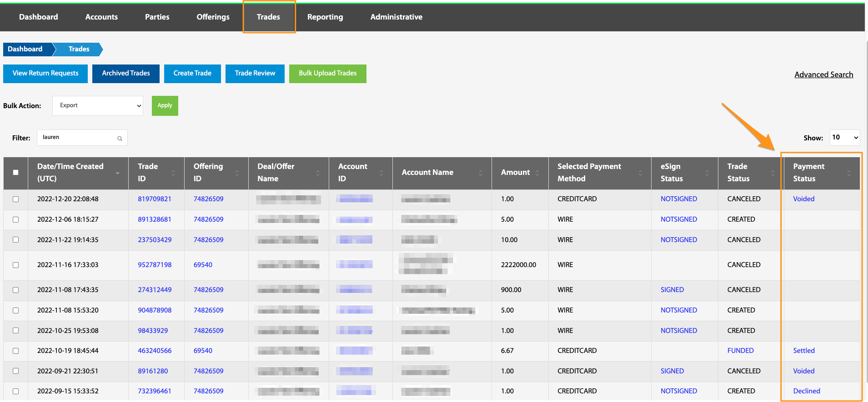Sort by Payment Status column arrows
This screenshot has width=868, height=402.
click(849, 173)
